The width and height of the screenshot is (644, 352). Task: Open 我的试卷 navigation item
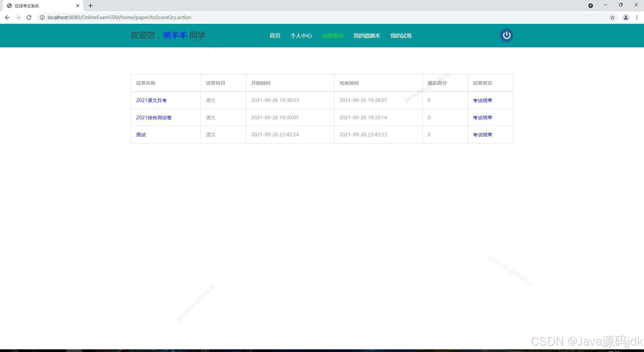coord(401,36)
